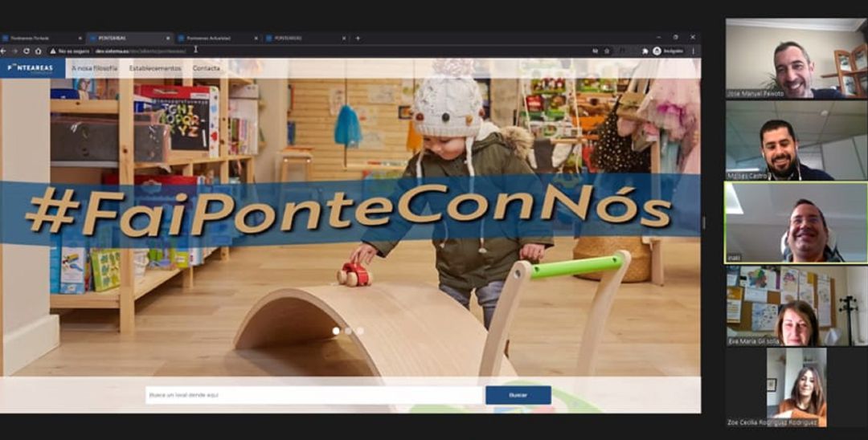Close the Ponteareas Actualidad tab
The width and height of the screenshot is (868, 440).
pos(256,39)
